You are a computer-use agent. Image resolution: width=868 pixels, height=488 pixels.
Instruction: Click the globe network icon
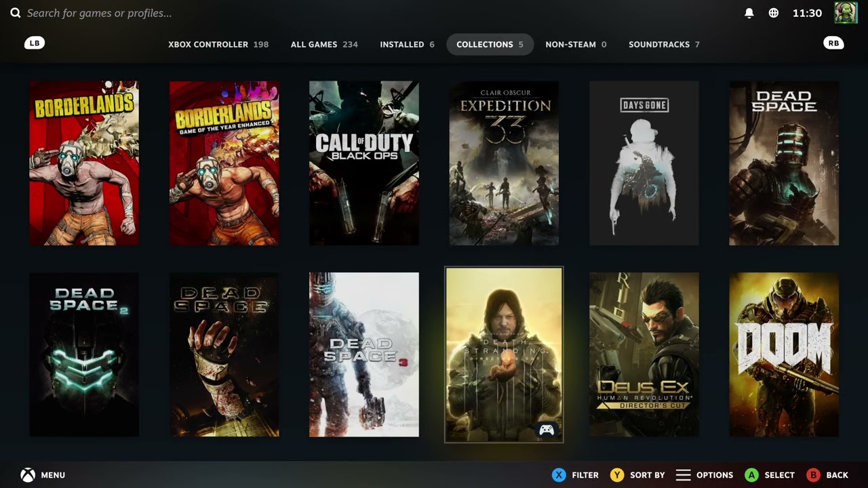(x=774, y=13)
